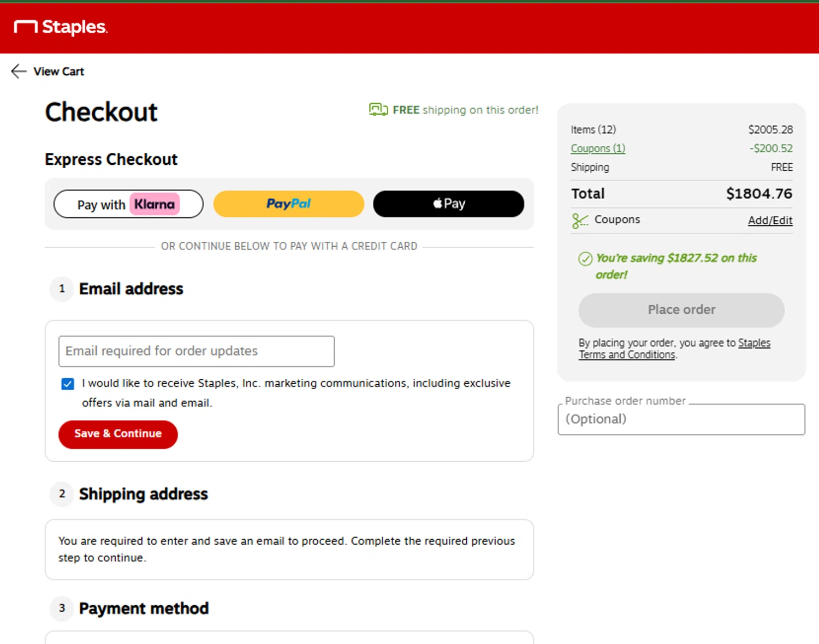The image size is (819, 644).
Task: Click step 3 Payment method badge
Action: (62, 608)
